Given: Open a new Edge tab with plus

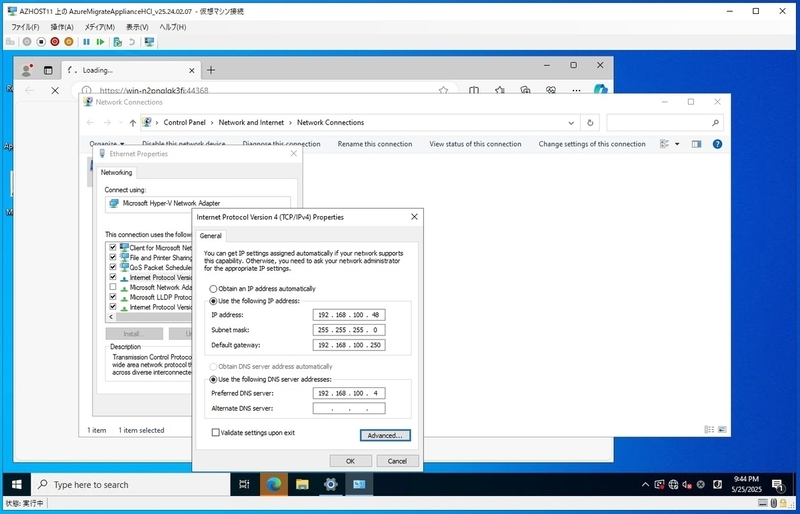Looking at the screenshot, I should tap(211, 70).
